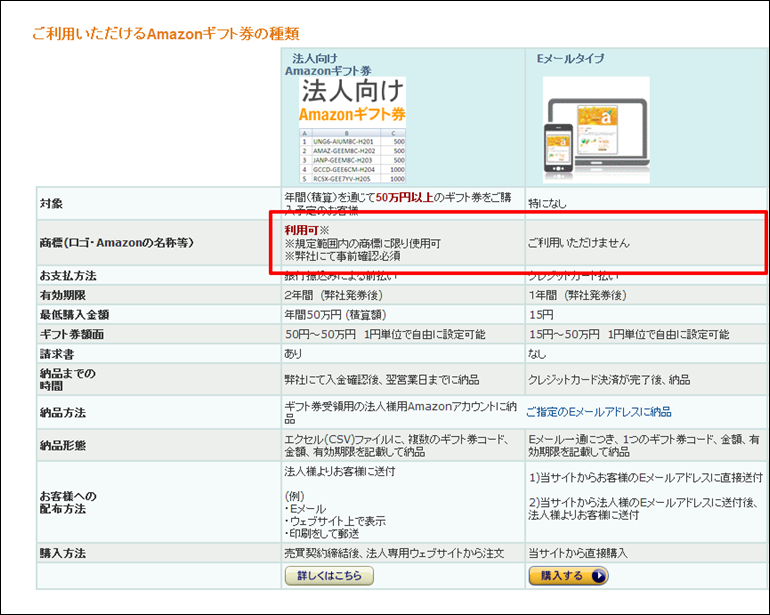Select the 購入方法 row label
Viewport: 770px width, 615px height.
coord(62,554)
